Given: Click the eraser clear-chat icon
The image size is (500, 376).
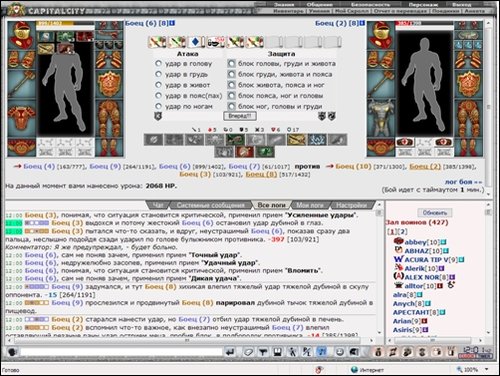Looking at the screenshot, I should [x=248, y=352].
